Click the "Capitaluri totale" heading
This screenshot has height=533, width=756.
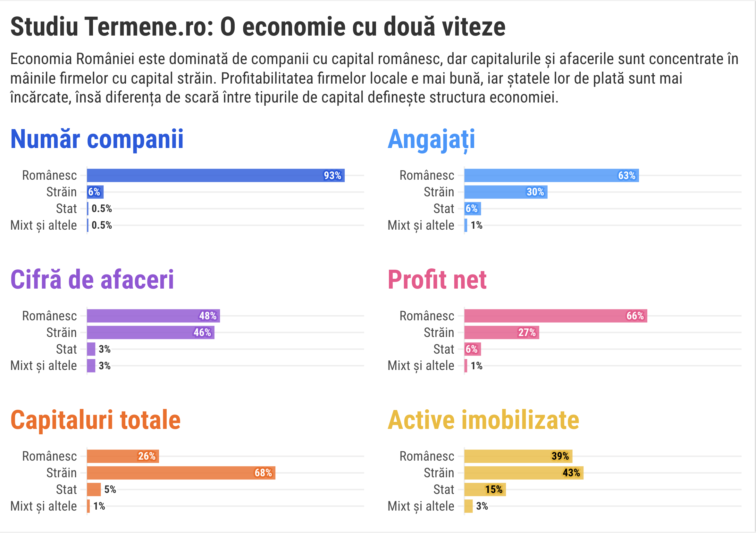[96, 420]
